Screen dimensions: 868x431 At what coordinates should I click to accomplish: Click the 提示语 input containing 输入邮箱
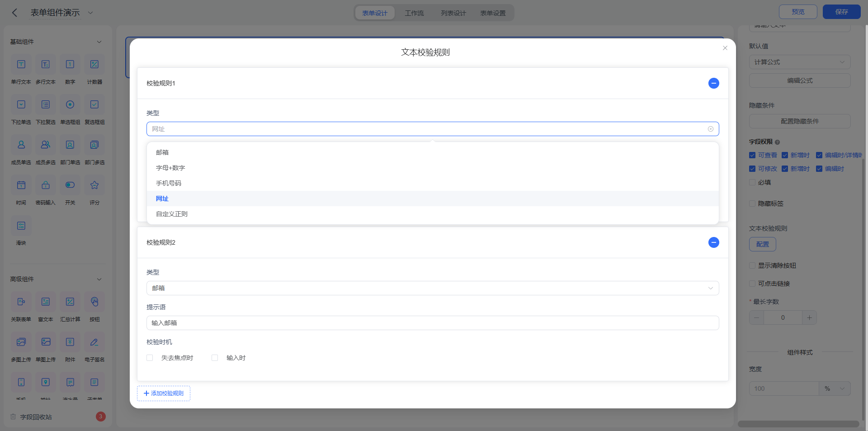point(433,323)
